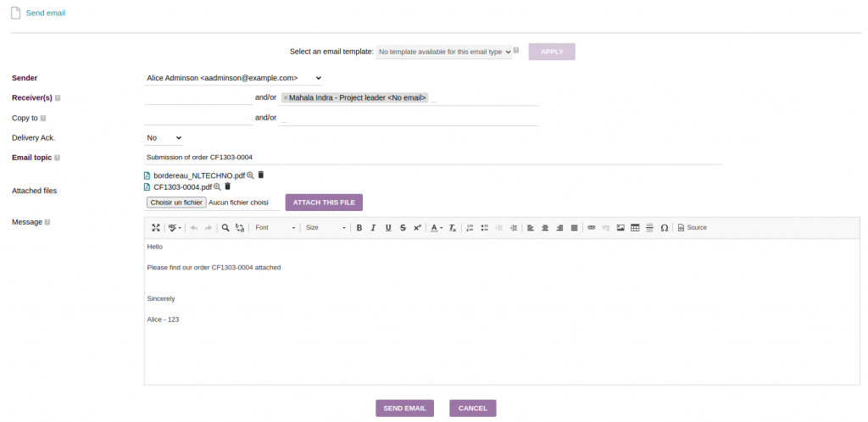Image resolution: width=868 pixels, height=422 pixels.
Task: Toggle bold formatting
Action: click(359, 228)
